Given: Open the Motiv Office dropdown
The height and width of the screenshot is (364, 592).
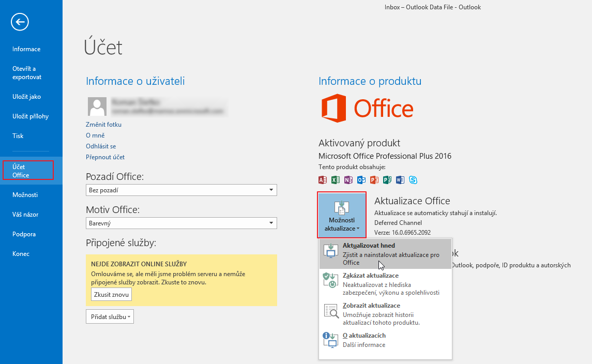Looking at the screenshot, I should 181,223.
